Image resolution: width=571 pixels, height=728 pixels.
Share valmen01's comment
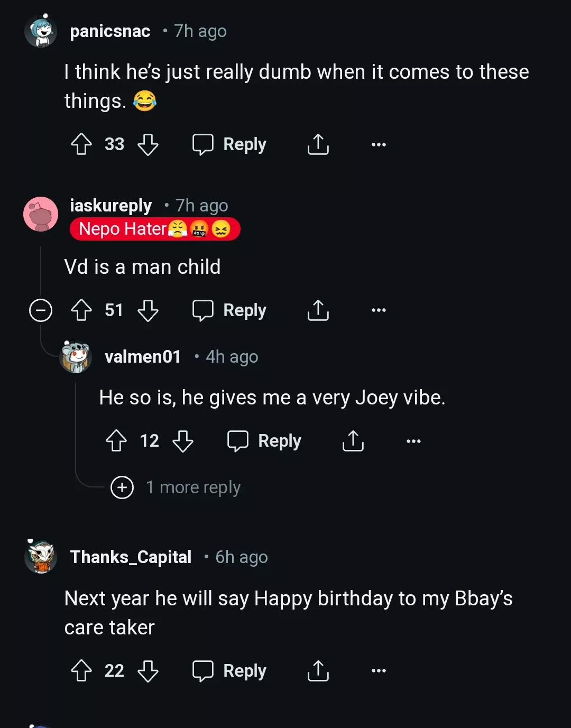pos(353,441)
